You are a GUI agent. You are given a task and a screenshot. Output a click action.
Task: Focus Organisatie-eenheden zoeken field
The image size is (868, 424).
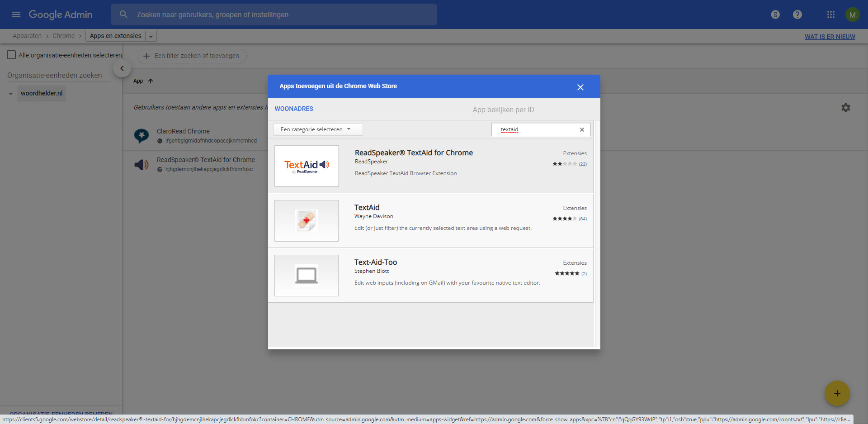click(x=59, y=75)
